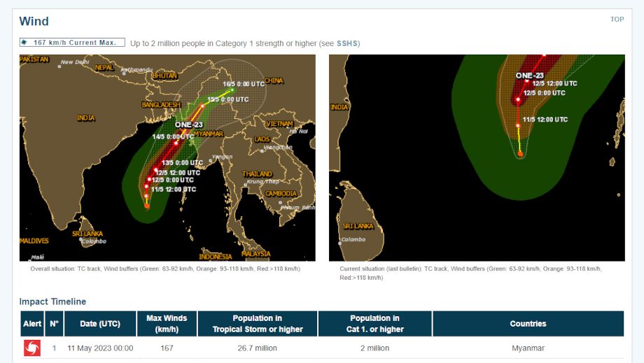Open the current situation map on right
This screenshot has width=644, height=363.
476,157
